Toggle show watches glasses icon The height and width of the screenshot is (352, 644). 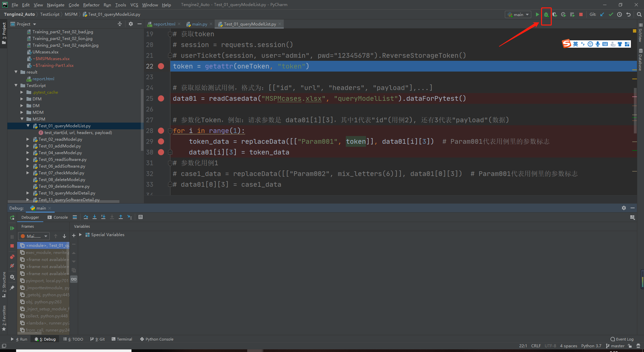point(74,279)
